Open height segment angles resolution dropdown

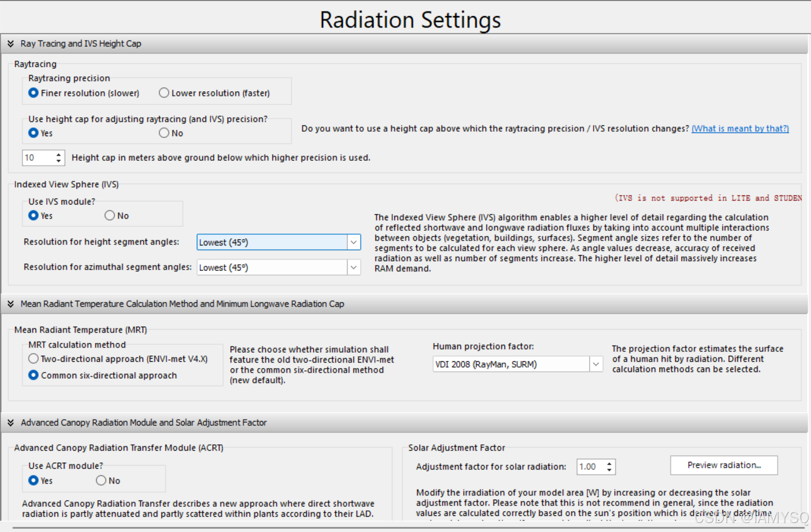point(354,242)
